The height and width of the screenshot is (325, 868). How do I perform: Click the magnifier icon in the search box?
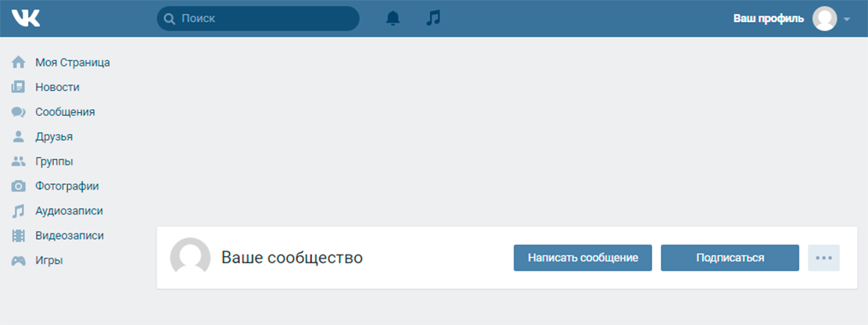point(170,19)
